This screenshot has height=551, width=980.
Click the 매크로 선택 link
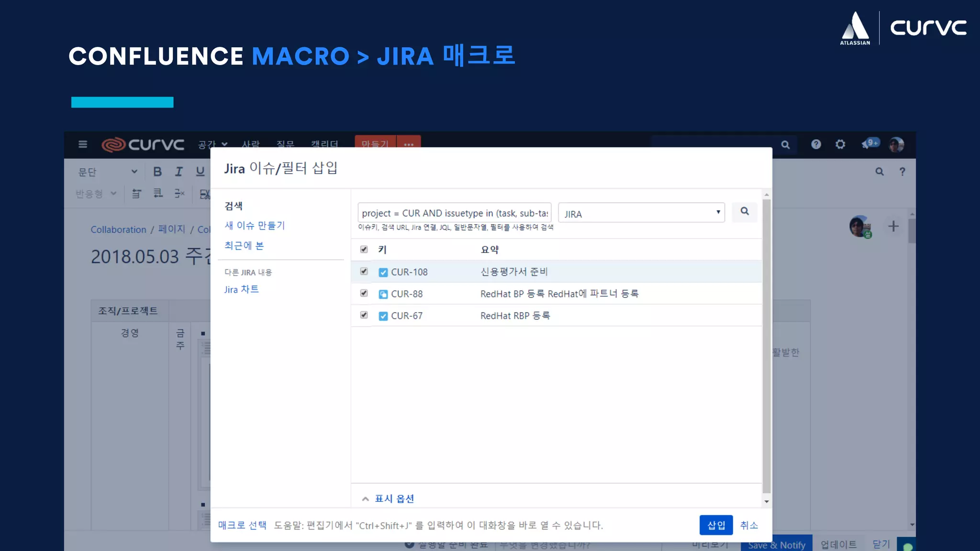(242, 525)
